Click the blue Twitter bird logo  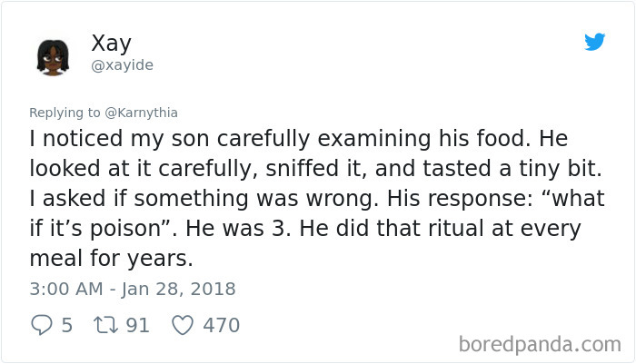click(x=594, y=42)
